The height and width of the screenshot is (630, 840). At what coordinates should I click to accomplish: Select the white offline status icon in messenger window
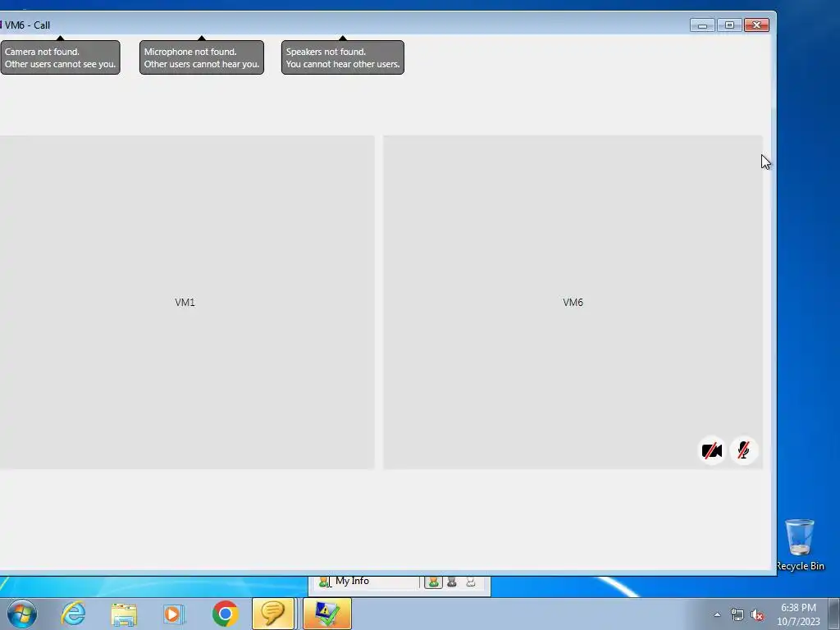pyautogui.click(x=470, y=582)
